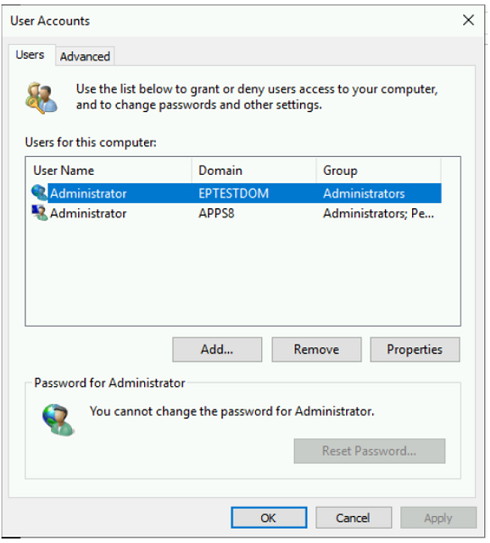Image resolution: width=490 pixels, height=543 pixels.
Task: Select the Administrator row in APPS8 domain
Action: click(x=236, y=213)
